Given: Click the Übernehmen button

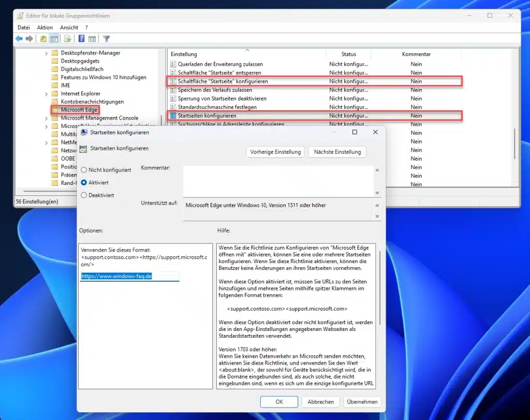Looking at the screenshot, I should click(362, 402).
